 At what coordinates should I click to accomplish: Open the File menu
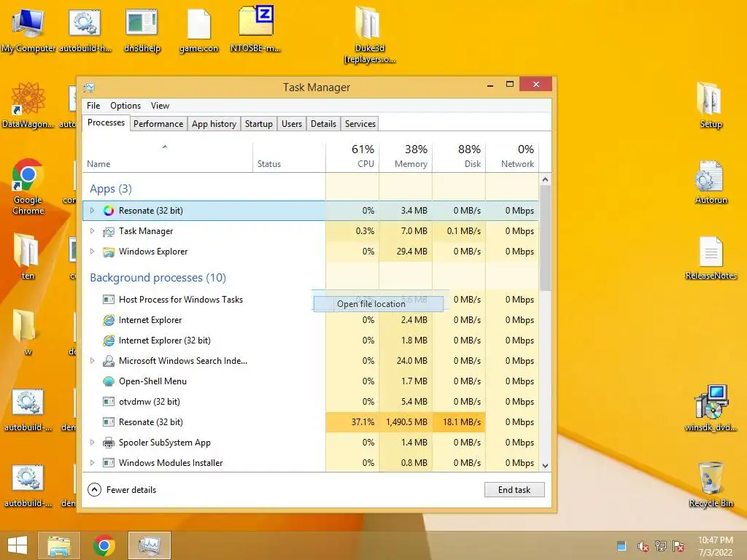pyautogui.click(x=93, y=106)
